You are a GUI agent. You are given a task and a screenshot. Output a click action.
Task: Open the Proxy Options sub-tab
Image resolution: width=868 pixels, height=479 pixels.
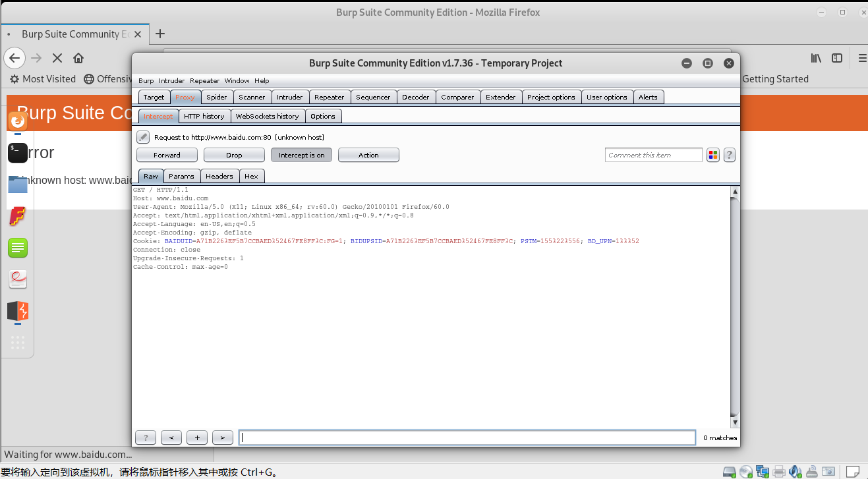(323, 116)
